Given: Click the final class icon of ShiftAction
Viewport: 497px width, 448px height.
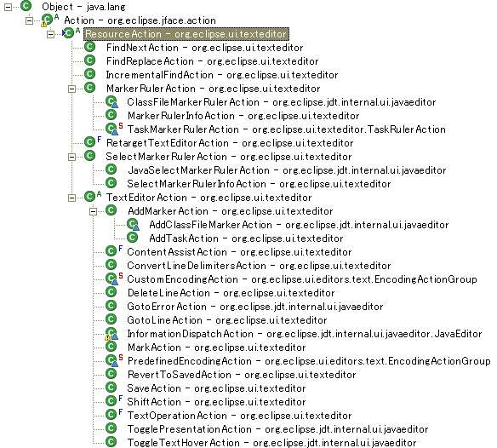Looking at the screenshot, I should coord(113,401).
